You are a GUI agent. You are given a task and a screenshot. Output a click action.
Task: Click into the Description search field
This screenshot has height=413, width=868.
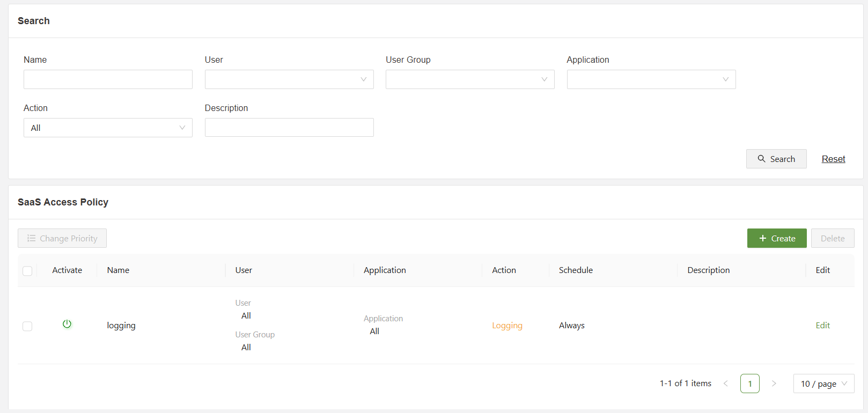tap(289, 128)
